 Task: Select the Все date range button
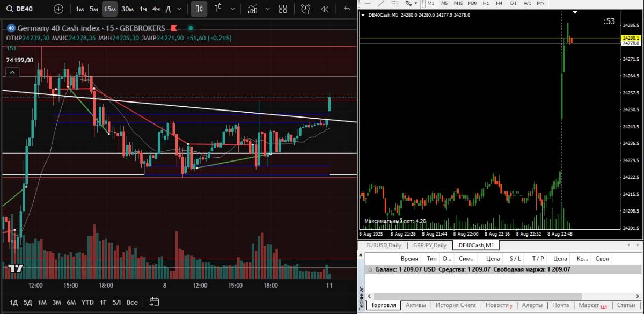point(132,302)
